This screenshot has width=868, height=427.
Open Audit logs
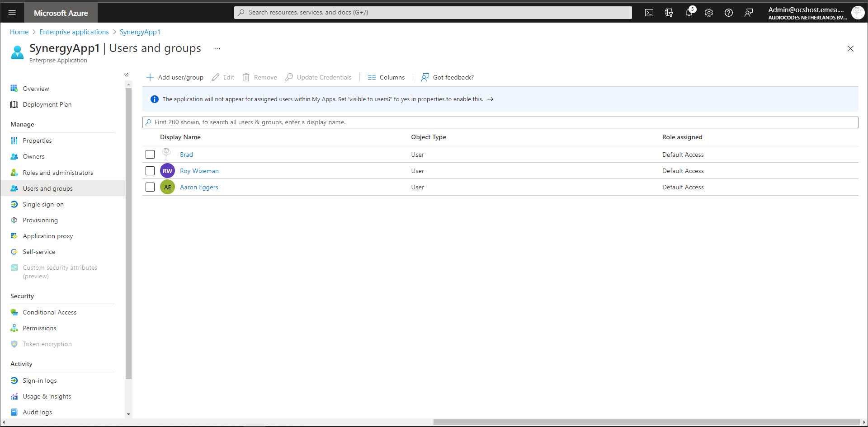38,412
